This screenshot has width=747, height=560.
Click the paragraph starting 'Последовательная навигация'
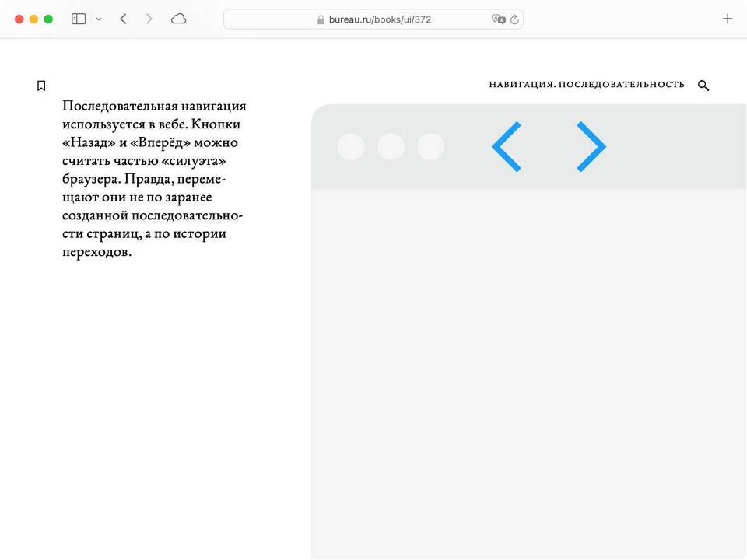(x=154, y=179)
